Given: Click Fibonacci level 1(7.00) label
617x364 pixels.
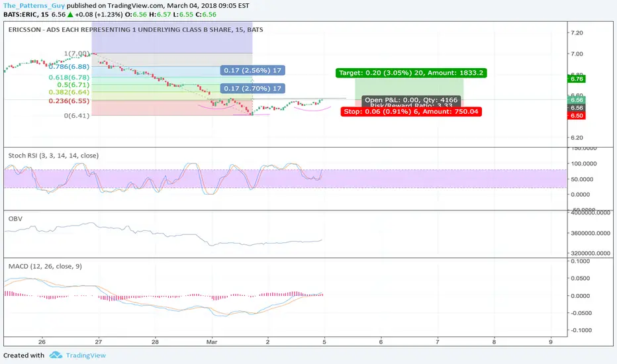Looking at the screenshot, I should pyautogui.click(x=76, y=53).
